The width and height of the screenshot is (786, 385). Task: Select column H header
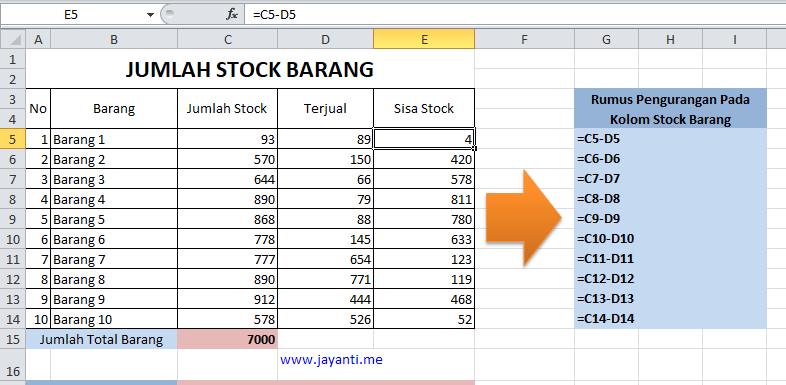click(670, 39)
